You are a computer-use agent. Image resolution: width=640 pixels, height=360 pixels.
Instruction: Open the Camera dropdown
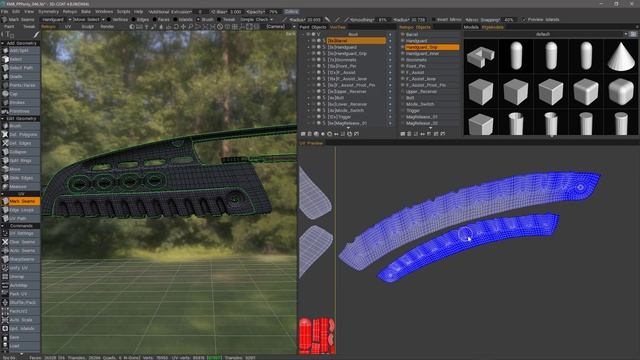pos(280,27)
